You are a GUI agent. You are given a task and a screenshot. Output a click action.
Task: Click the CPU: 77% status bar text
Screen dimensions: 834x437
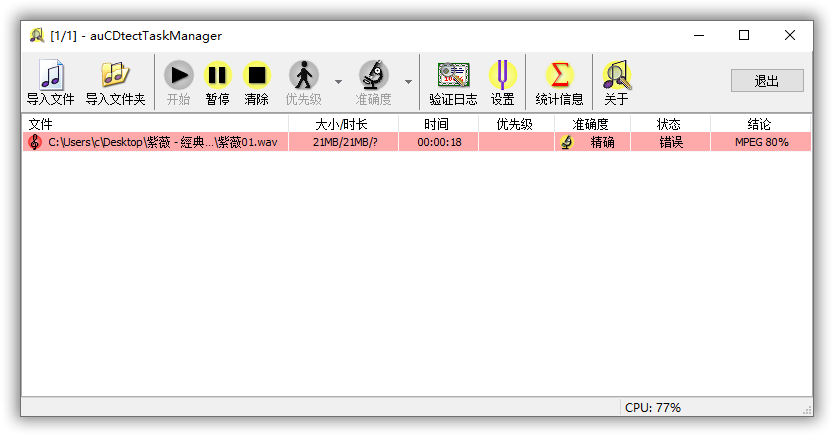pyautogui.click(x=653, y=408)
